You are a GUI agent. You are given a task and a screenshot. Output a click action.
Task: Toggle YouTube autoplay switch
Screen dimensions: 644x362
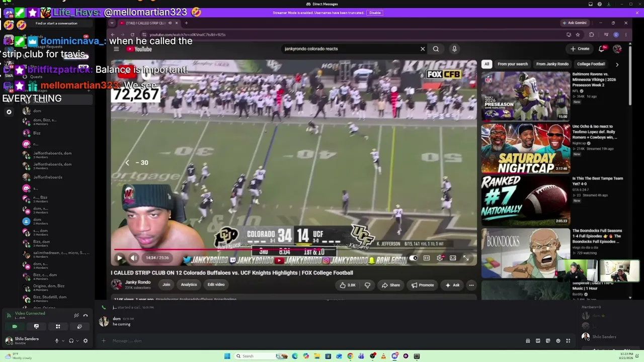point(413,258)
